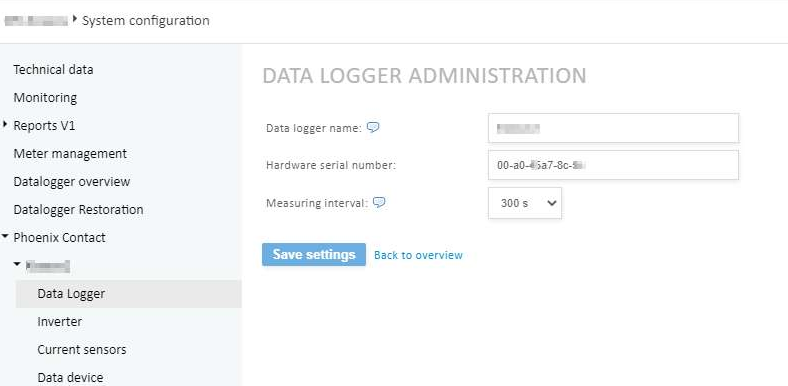The height and width of the screenshot is (386, 788).
Task: Select Phoenix Contact in the sidebar
Action: click(59, 238)
